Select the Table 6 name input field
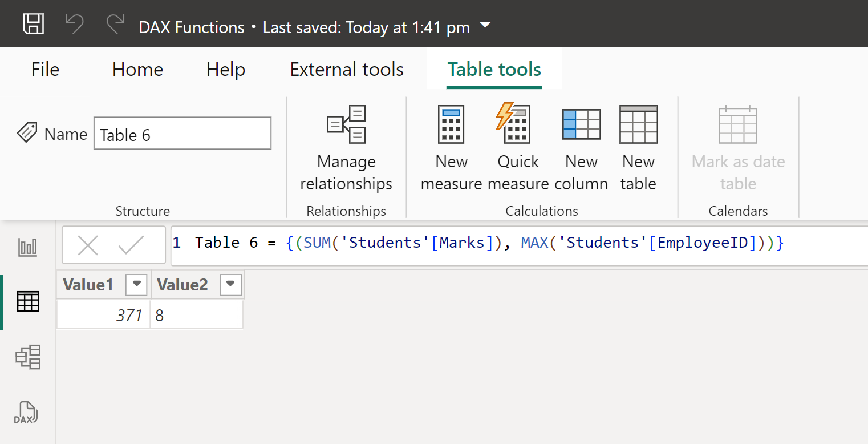 pyautogui.click(x=182, y=132)
